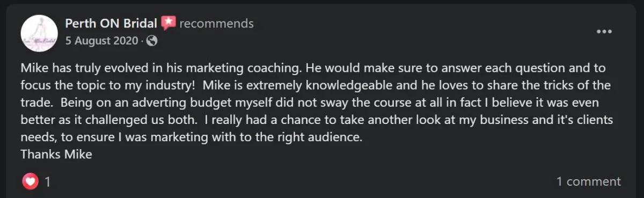
Task: Open the 5 August 2020 post timestamp
Action: coord(101,41)
